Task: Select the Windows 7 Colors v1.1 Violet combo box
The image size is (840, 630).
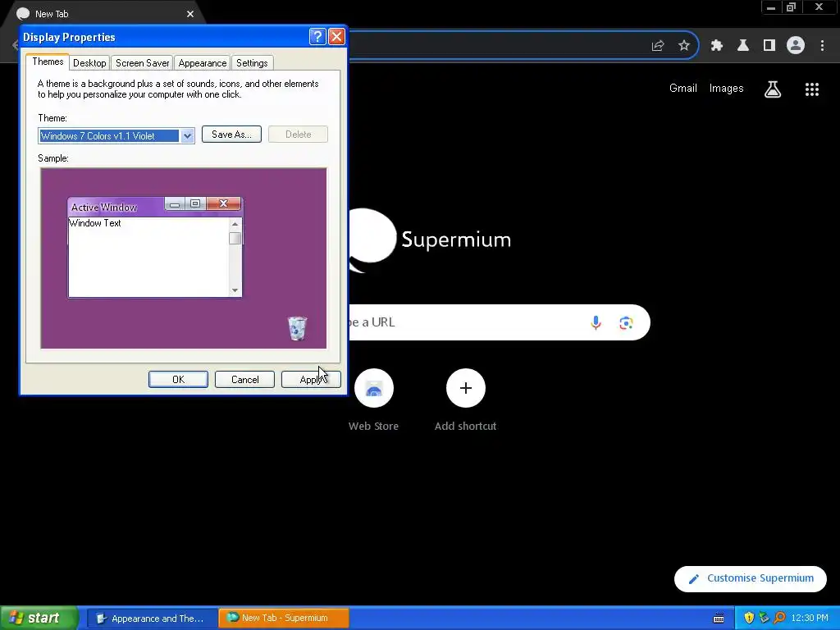Action: click(116, 136)
